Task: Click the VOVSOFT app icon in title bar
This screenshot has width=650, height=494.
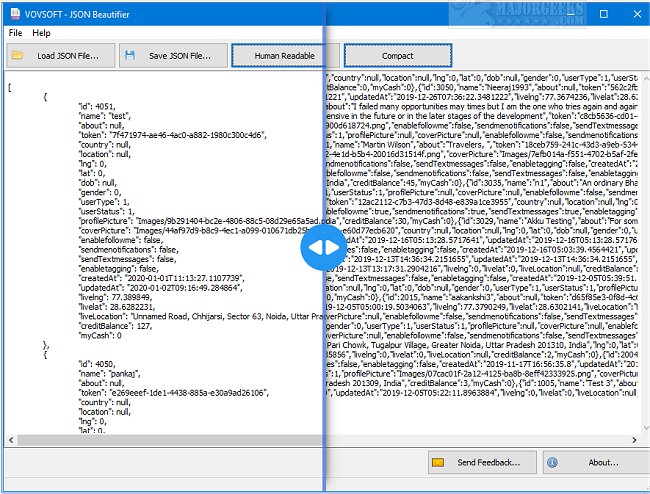Action: point(11,15)
